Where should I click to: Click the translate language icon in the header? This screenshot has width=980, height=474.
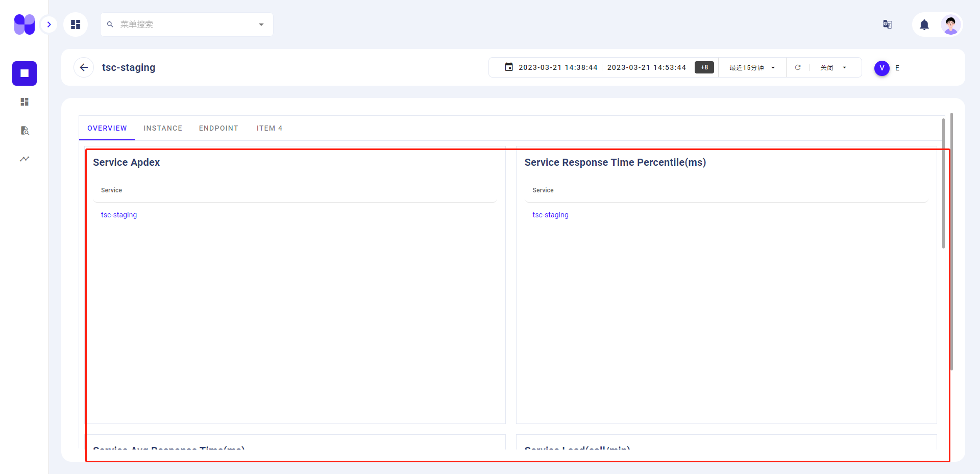click(887, 24)
